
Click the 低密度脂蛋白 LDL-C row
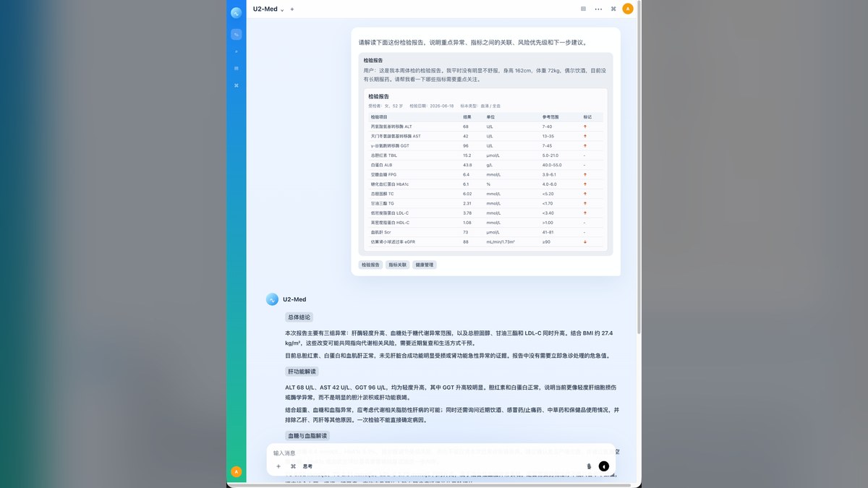485,213
